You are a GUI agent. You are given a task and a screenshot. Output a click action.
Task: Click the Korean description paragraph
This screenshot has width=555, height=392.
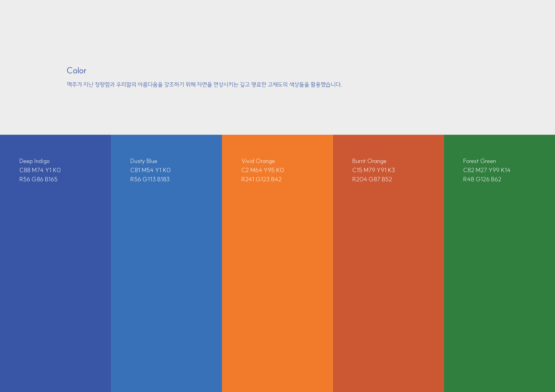[204, 85]
